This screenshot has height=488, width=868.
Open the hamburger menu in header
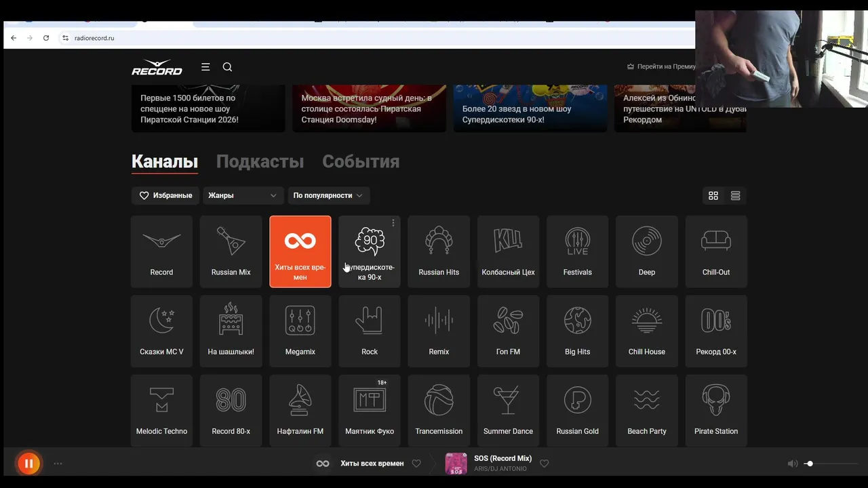(205, 66)
